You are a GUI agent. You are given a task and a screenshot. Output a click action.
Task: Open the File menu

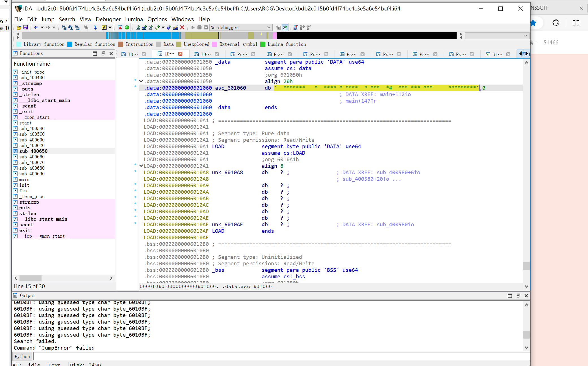click(x=18, y=19)
